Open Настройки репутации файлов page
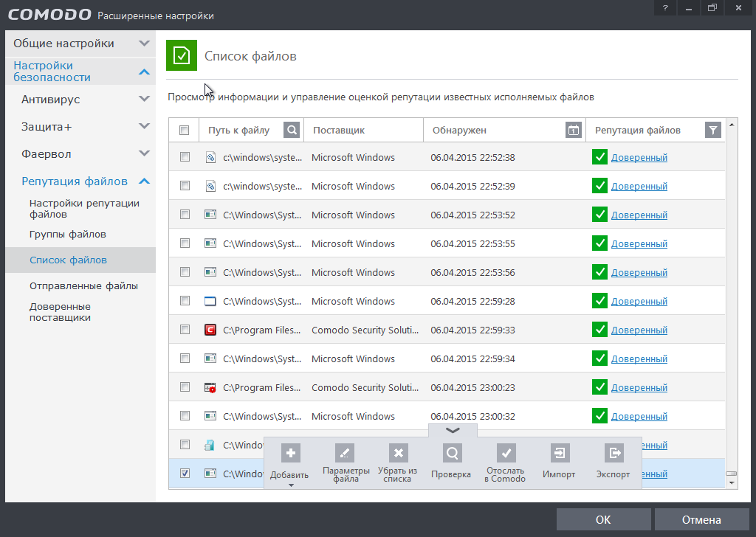The image size is (756, 537). coord(84,209)
